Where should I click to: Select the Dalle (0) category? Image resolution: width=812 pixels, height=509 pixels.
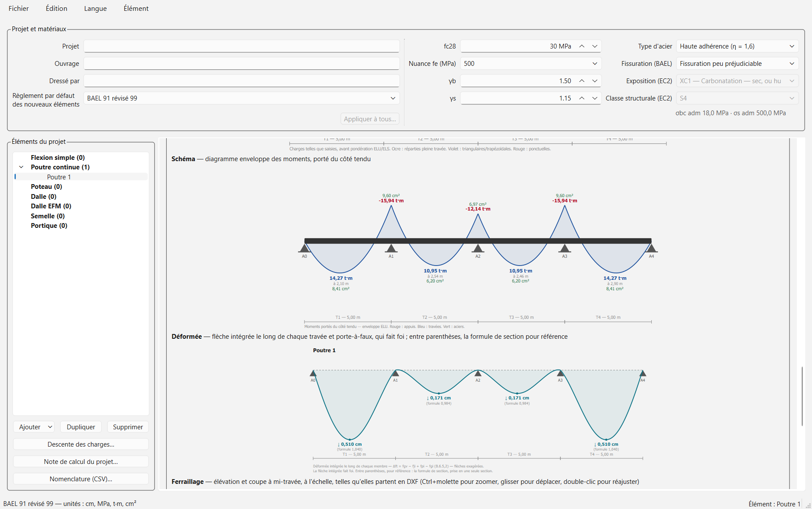click(43, 197)
